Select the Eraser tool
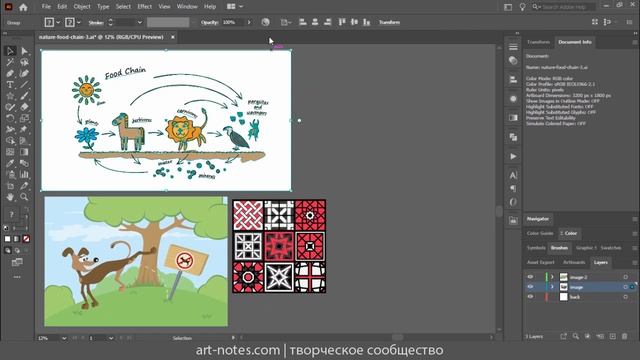This screenshot has width=640, height=360. [x=24, y=107]
